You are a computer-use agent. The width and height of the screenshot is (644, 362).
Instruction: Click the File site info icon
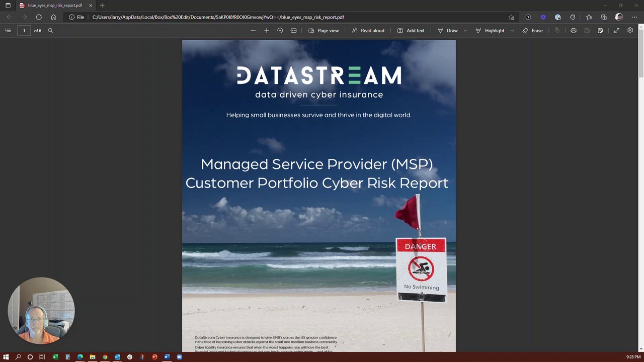(x=76, y=17)
